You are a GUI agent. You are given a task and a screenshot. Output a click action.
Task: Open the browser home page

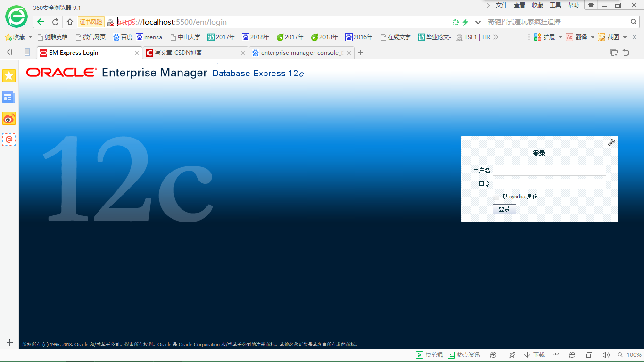tap(70, 22)
